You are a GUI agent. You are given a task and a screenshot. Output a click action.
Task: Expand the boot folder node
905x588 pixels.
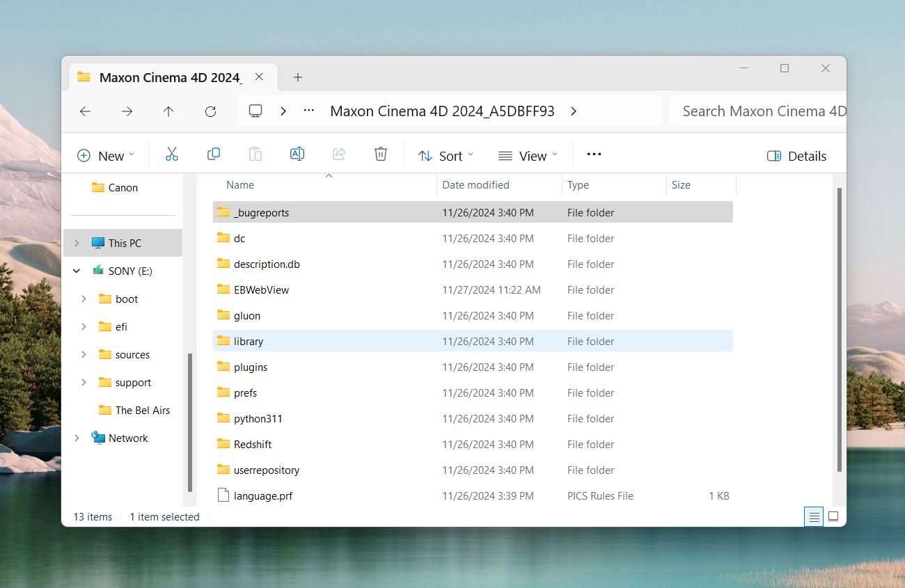tap(84, 299)
